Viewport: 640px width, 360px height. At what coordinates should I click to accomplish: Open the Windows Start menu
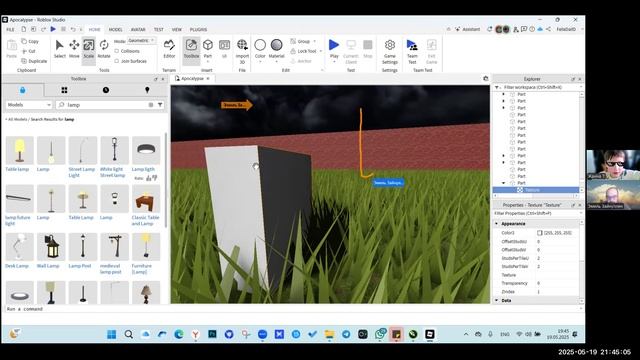coord(111,334)
